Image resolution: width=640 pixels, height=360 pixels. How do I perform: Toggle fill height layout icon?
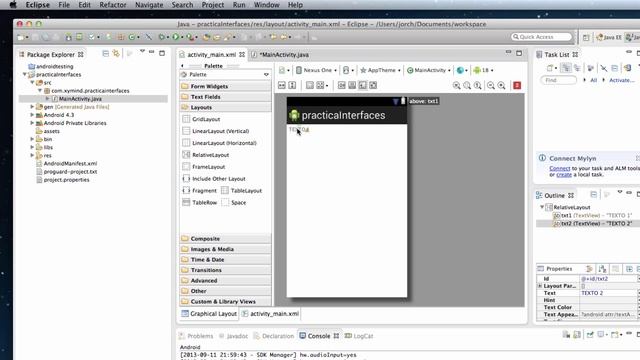point(292,85)
